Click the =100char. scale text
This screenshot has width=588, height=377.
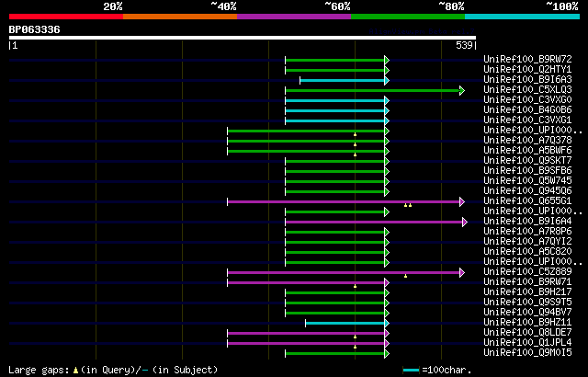coord(447,371)
